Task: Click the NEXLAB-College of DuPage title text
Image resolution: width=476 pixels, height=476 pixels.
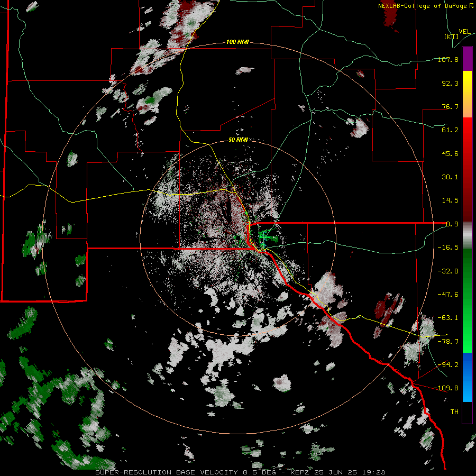Action: (x=425, y=6)
